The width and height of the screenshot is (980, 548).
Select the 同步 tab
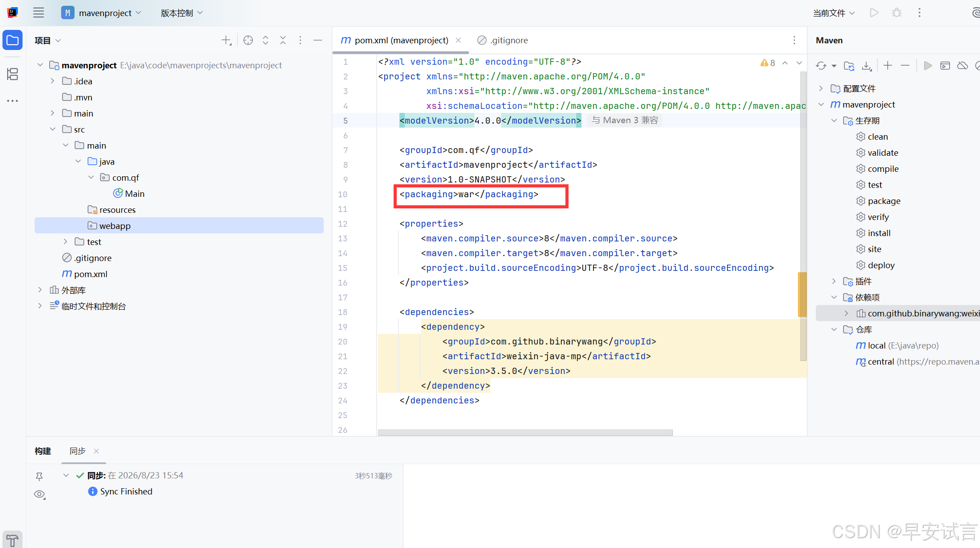[x=78, y=451]
